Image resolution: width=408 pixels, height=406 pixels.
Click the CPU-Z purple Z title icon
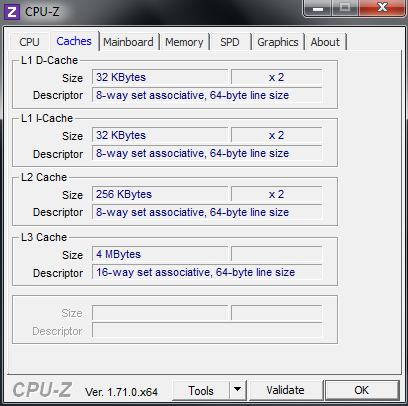coord(12,12)
